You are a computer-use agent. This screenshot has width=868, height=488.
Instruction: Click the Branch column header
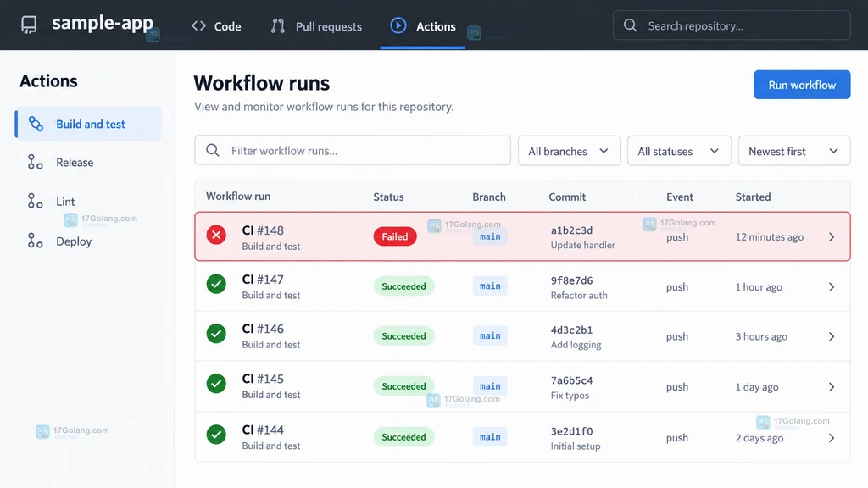point(489,197)
